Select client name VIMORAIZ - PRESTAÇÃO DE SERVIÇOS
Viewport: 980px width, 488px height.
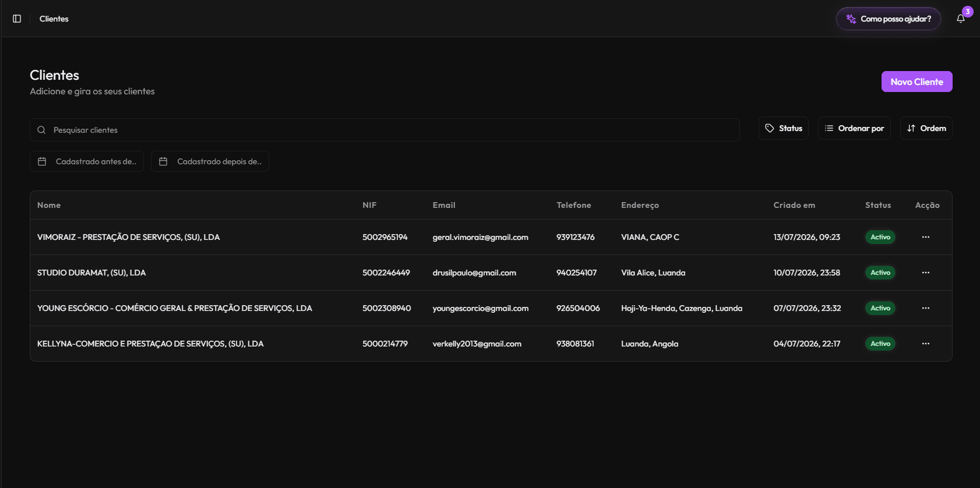(128, 237)
